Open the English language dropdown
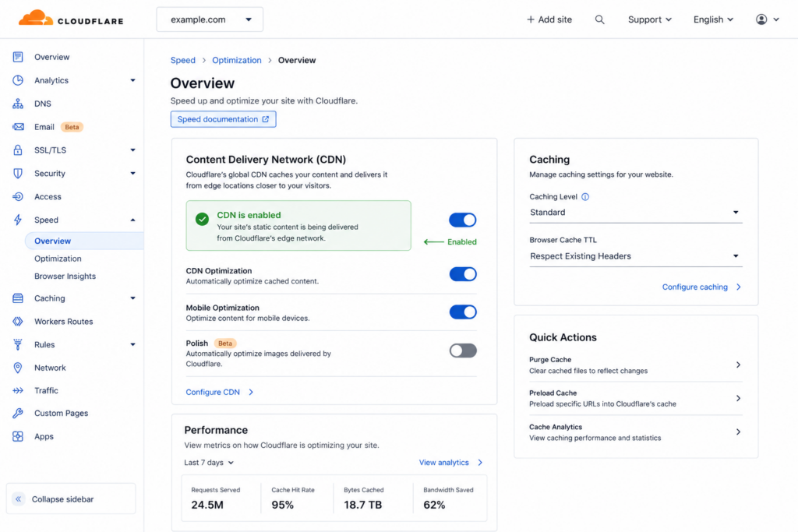 (x=714, y=19)
